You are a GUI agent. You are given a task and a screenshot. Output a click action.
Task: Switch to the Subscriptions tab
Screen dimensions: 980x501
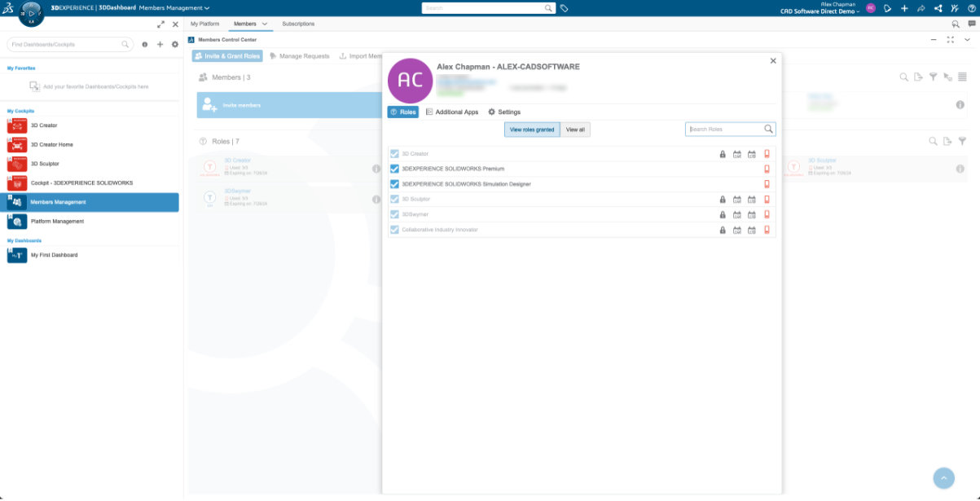(x=298, y=24)
